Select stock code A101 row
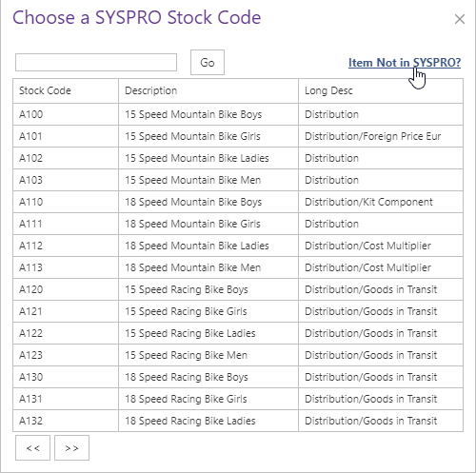The image size is (476, 473). click(x=238, y=136)
